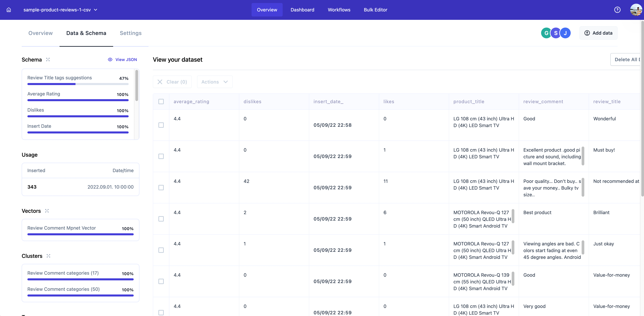Click the Add data button
Viewport: 644px width, 316px height.
click(598, 33)
